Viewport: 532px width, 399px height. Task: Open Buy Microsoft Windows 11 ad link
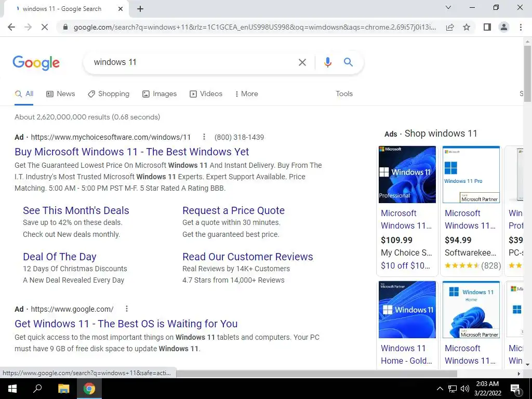point(131,152)
